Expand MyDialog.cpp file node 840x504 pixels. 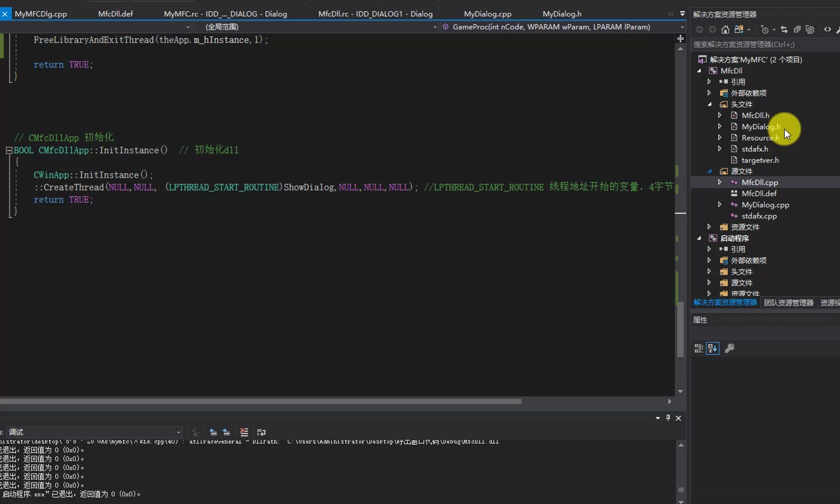tap(719, 204)
